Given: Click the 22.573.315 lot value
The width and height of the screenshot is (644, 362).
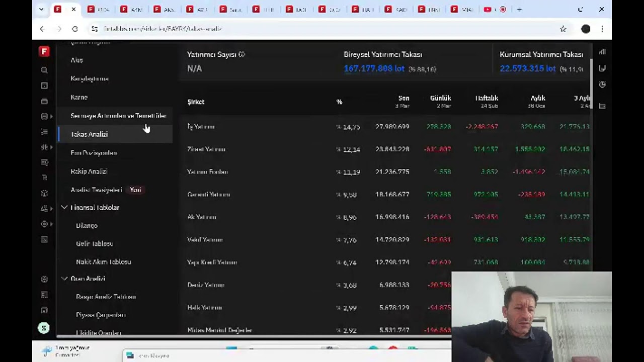Looking at the screenshot, I should pos(527,68).
